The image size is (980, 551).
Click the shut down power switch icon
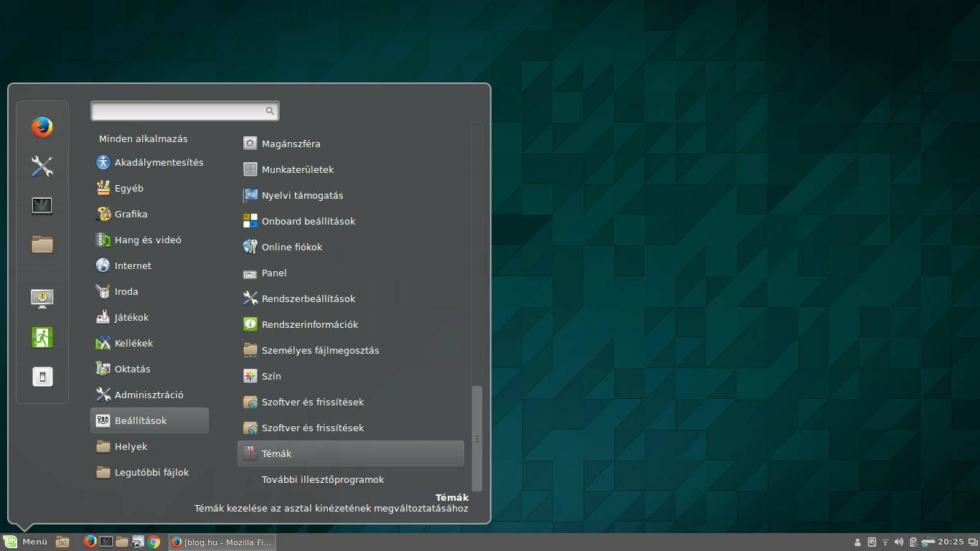tap(42, 377)
